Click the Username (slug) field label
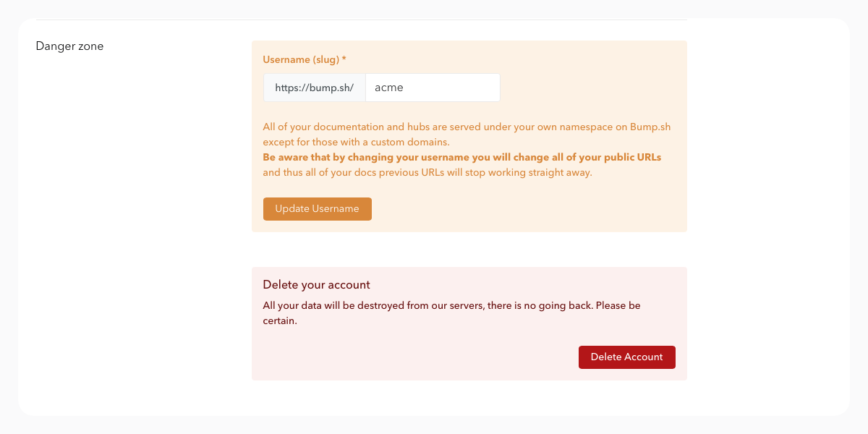The image size is (868, 434). click(x=305, y=59)
